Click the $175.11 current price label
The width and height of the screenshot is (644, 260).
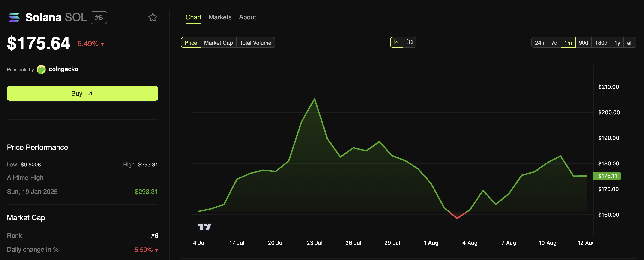pyautogui.click(x=607, y=176)
